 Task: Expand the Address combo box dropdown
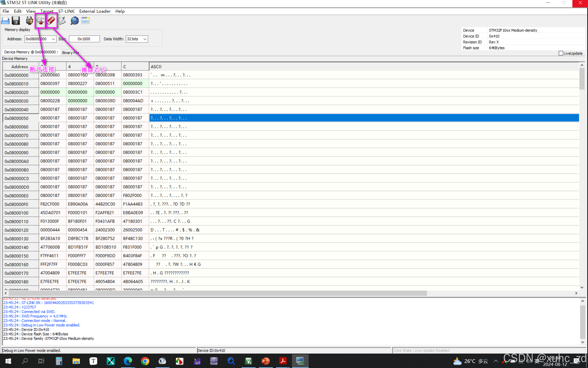53,39
